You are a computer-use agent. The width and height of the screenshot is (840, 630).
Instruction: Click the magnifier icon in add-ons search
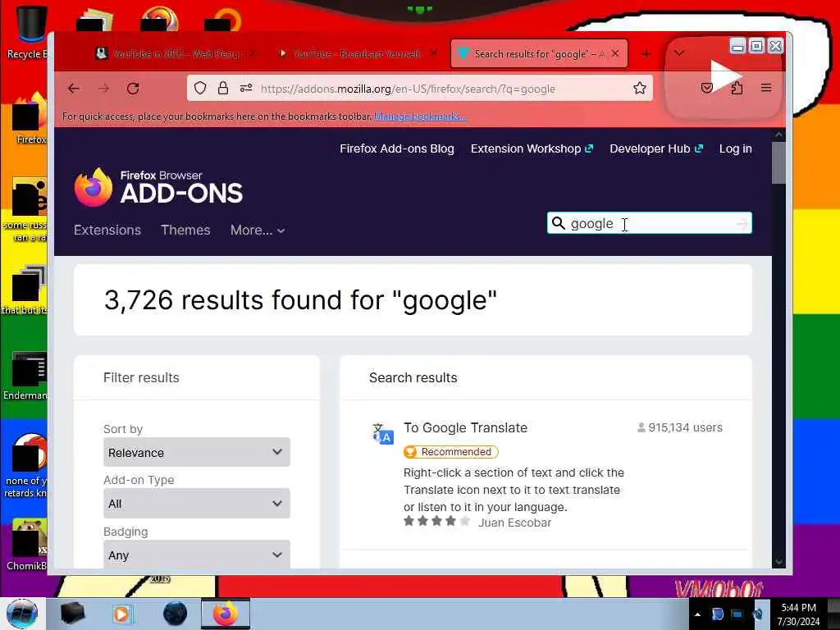[x=558, y=223]
